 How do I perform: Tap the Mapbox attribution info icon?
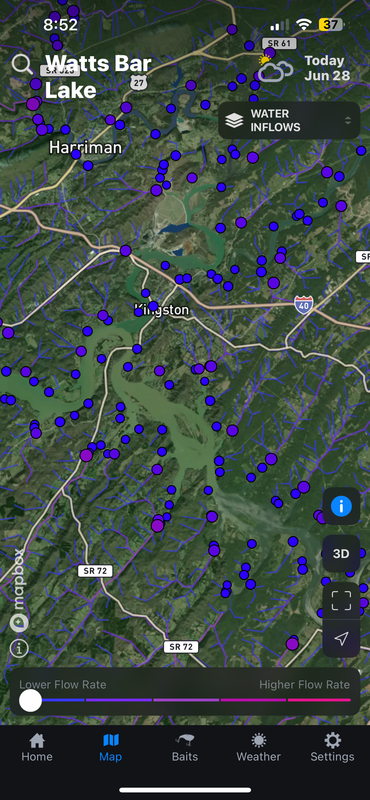[x=19, y=648]
